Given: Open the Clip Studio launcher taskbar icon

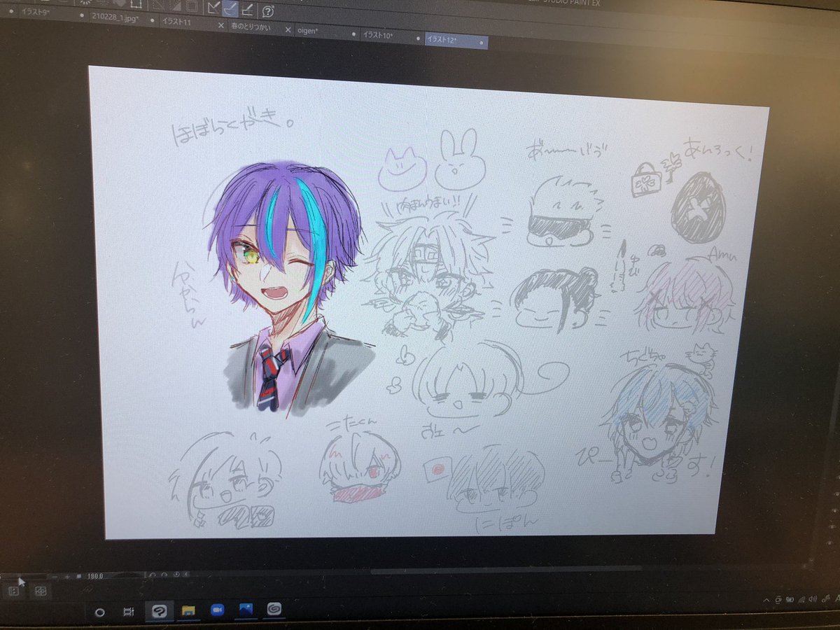Looking at the screenshot, I should tap(274, 609).
